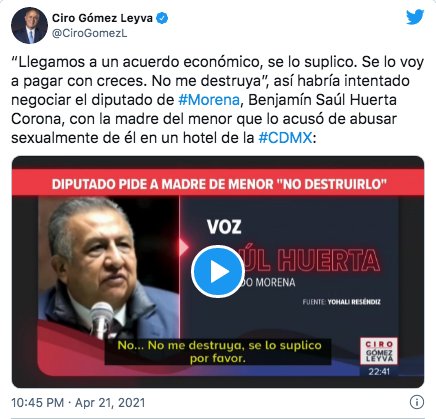Open the #Morena hashtag link
Viewport: 436px width, 419px height.
point(209,100)
